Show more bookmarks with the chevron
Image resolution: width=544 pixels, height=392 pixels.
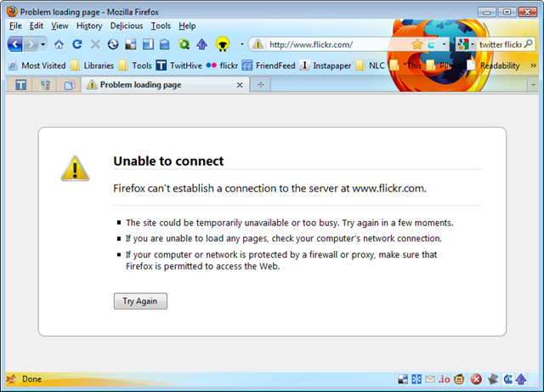click(x=533, y=65)
